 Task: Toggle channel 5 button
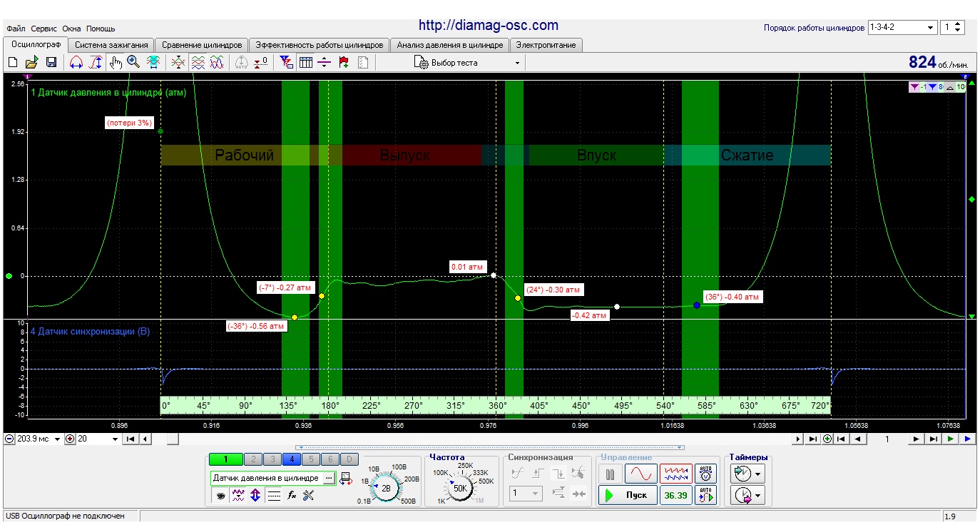tap(311, 459)
